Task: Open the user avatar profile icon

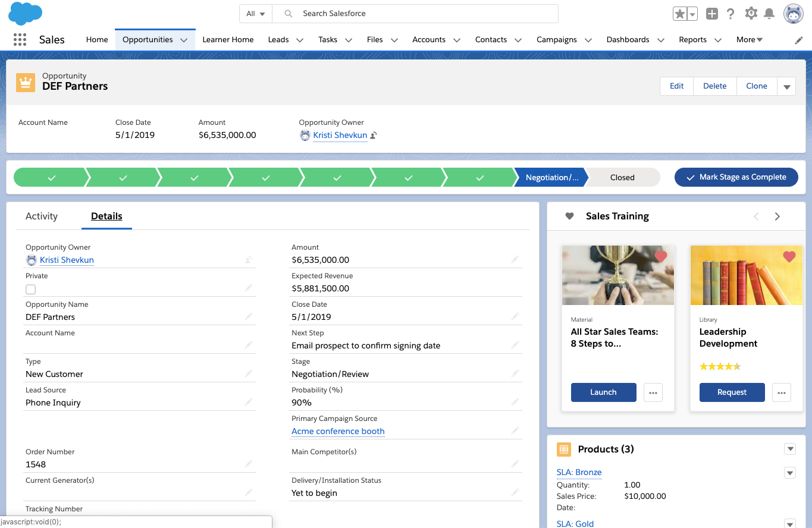Action: [x=793, y=14]
